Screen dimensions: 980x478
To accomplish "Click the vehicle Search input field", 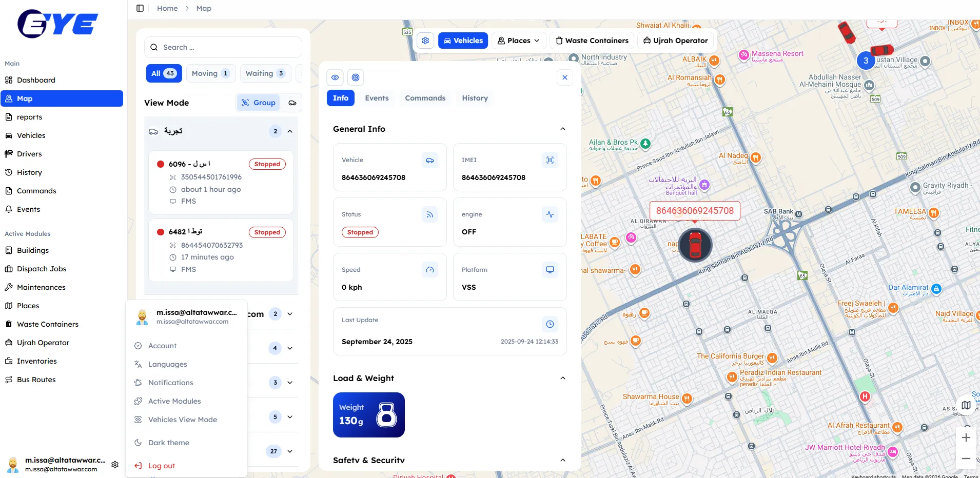I will pos(223,47).
